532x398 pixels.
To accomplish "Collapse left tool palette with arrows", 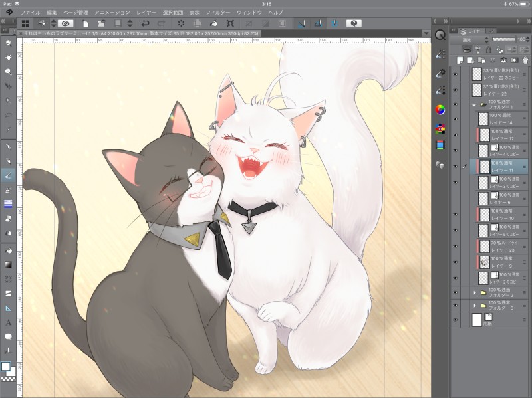I will tap(3, 21).
